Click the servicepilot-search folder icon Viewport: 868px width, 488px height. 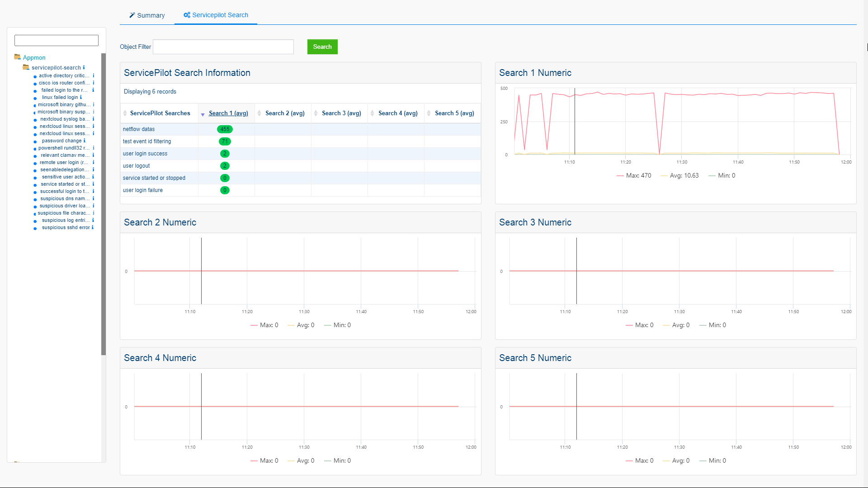pyautogui.click(x=26, y=67)
